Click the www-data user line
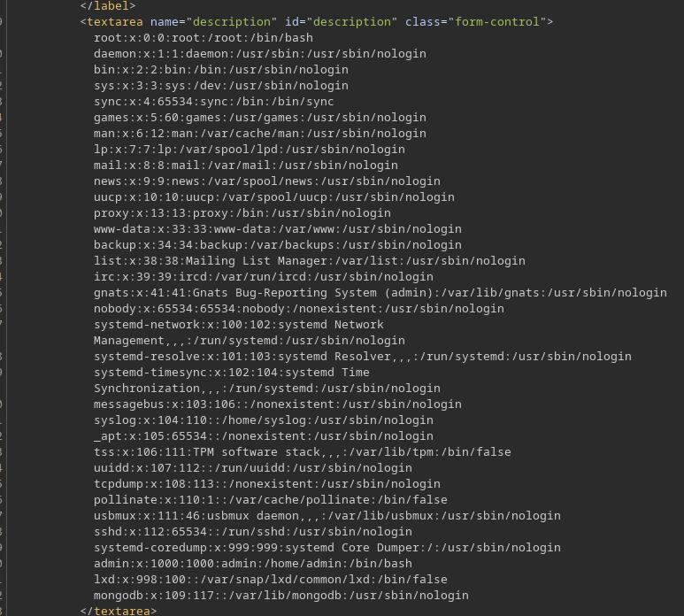Image resolution: width=684 pixels, height=616 pixels. point(278,229)
